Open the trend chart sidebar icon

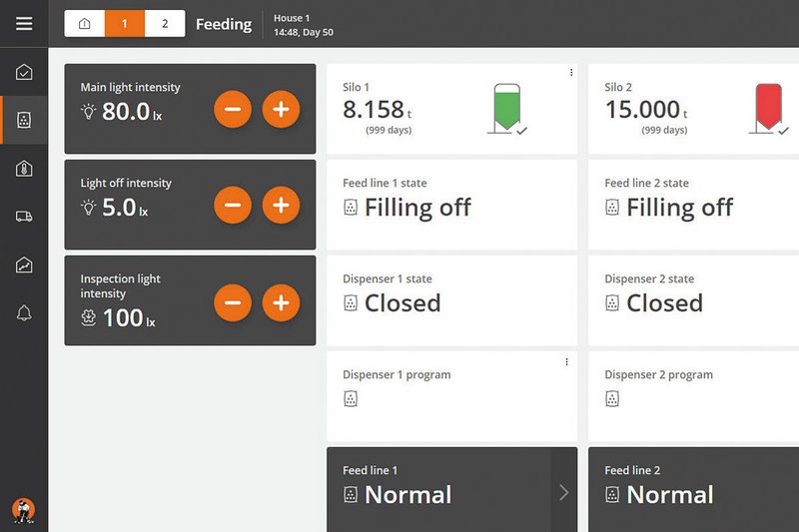click(x=24, y=265)
